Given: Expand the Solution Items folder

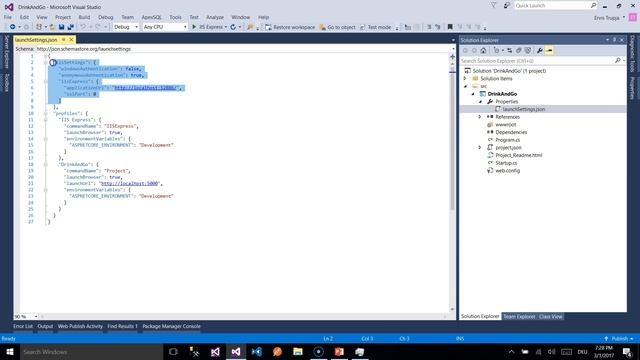Looking at the screenshot, I should [x=464, y=78].
